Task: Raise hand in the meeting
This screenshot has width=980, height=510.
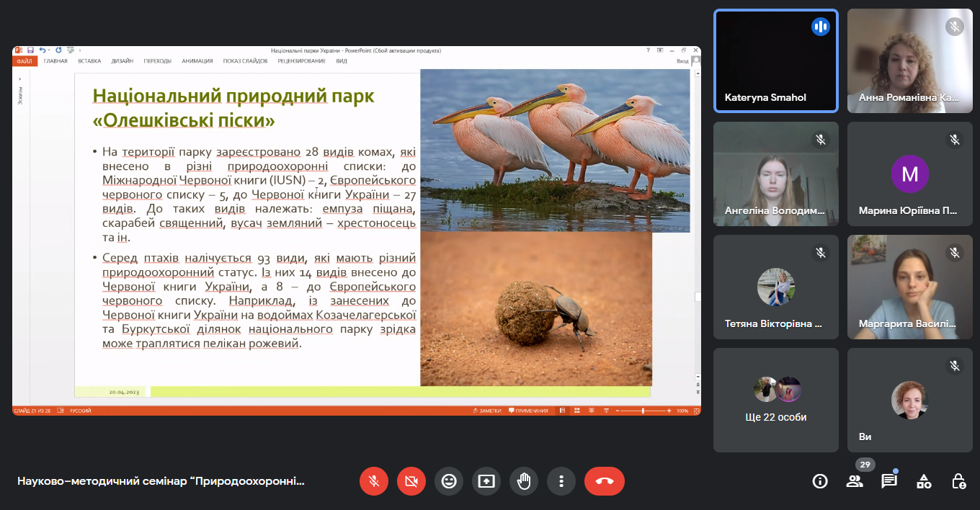Action: [524, 481]
